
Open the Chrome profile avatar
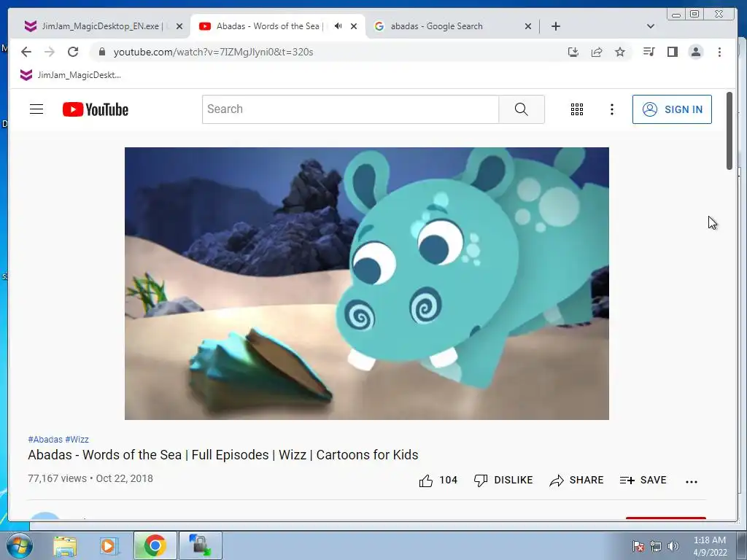(695, 52)
